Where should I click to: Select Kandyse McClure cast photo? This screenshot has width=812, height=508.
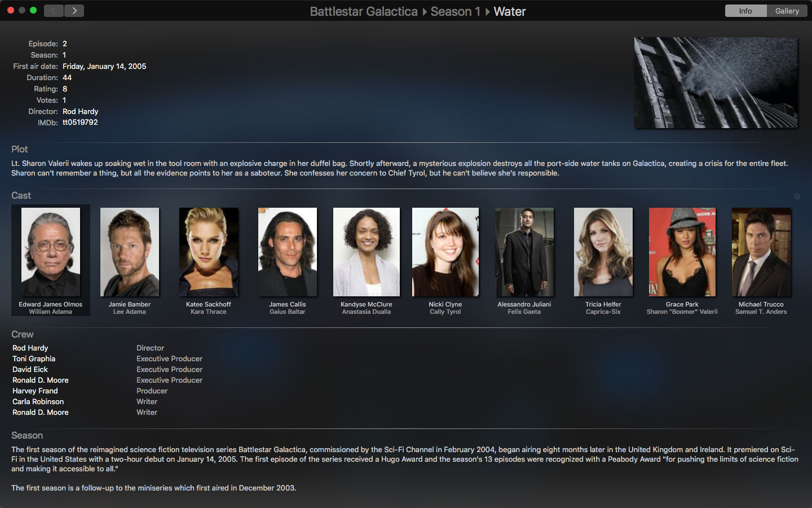367,252
